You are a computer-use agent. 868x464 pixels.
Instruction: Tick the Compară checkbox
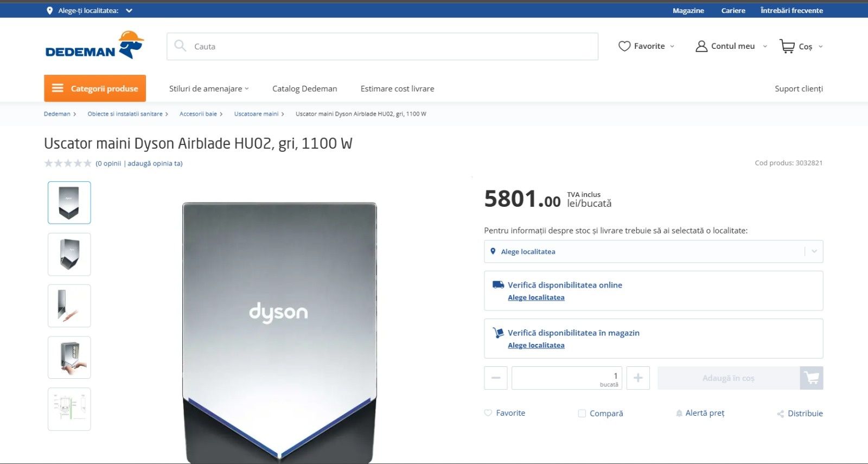click(x=582, y=414)
